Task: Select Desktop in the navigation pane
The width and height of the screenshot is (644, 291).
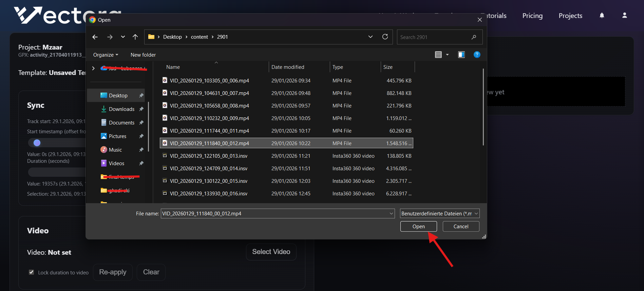Action: (116, 96)
